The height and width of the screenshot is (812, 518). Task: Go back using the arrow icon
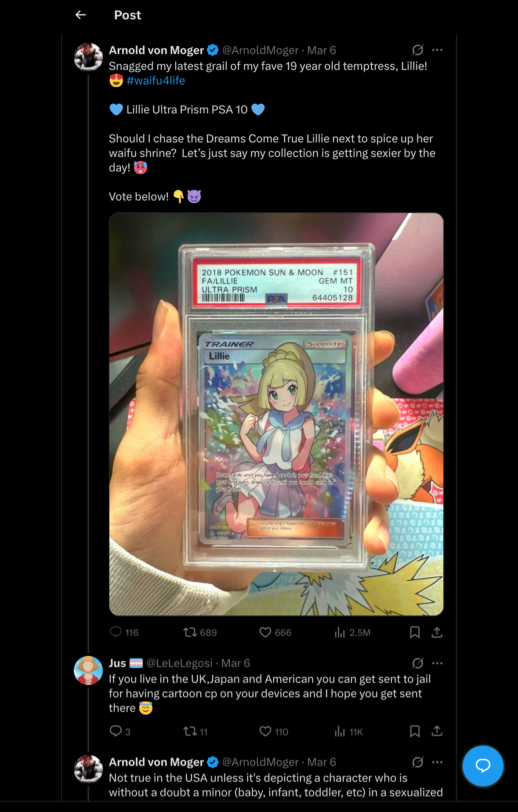(81, 15)
